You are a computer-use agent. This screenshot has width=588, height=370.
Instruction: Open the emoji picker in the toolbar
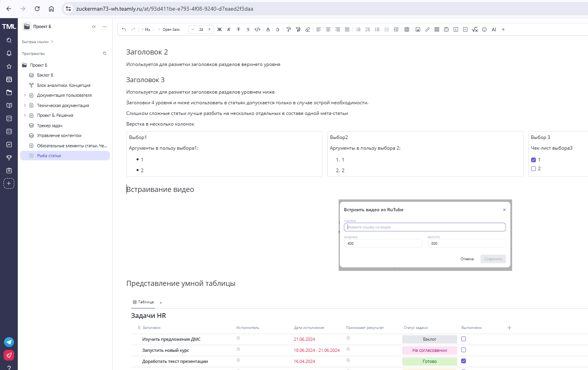coord(484,29)
